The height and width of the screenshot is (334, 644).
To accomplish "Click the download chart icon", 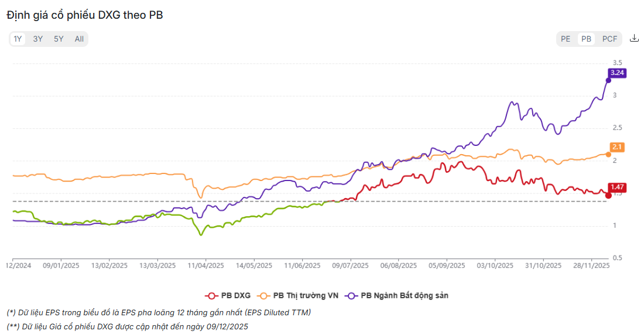I will (633, 39).
